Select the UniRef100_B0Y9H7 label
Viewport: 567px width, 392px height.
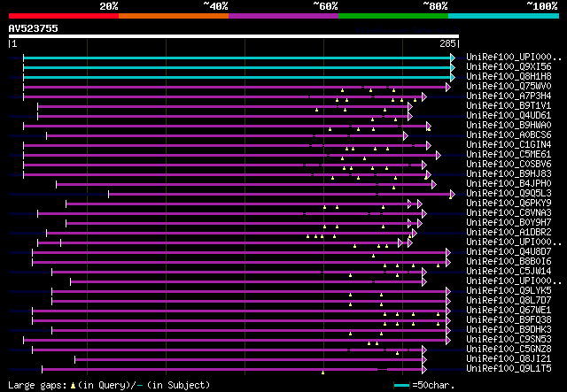509,223
